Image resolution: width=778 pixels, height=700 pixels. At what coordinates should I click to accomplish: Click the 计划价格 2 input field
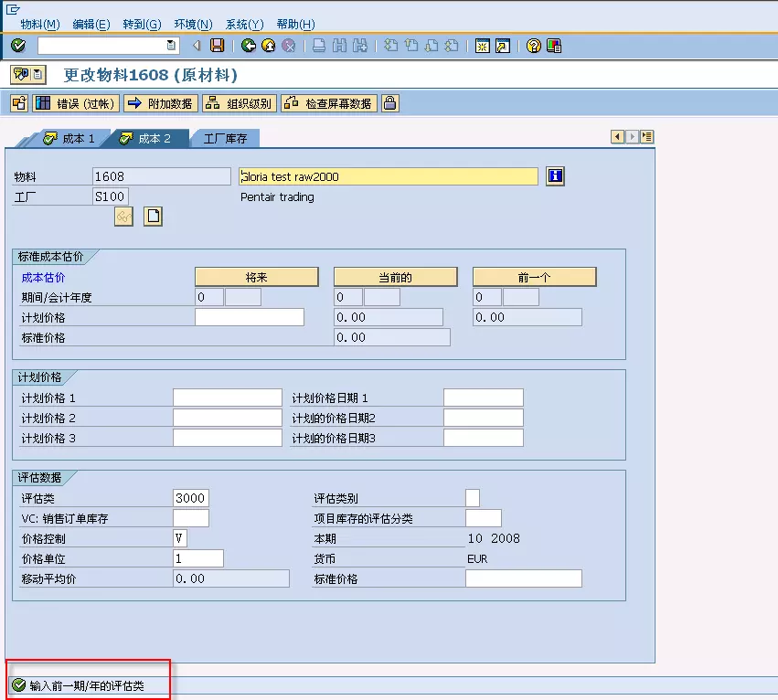coord(228,418)
